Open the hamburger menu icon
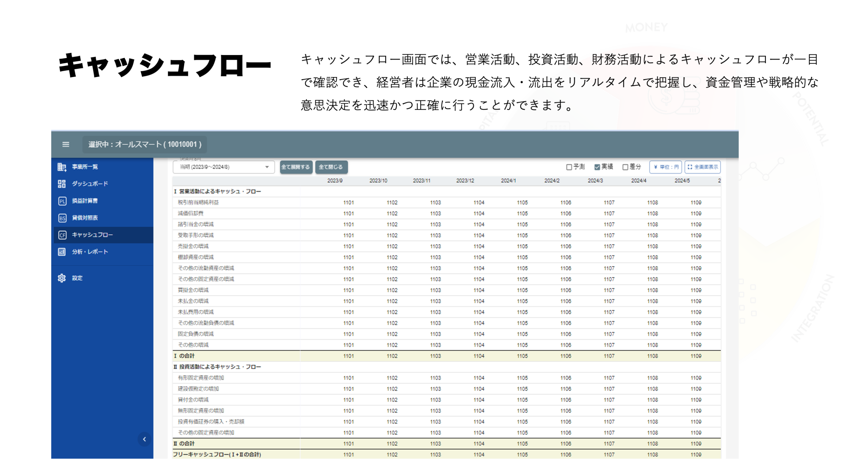 (65, 144)
